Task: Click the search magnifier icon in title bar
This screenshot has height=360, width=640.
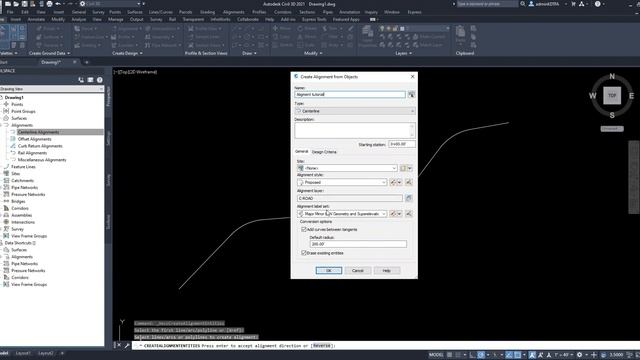Action: (x=523, y=4)
